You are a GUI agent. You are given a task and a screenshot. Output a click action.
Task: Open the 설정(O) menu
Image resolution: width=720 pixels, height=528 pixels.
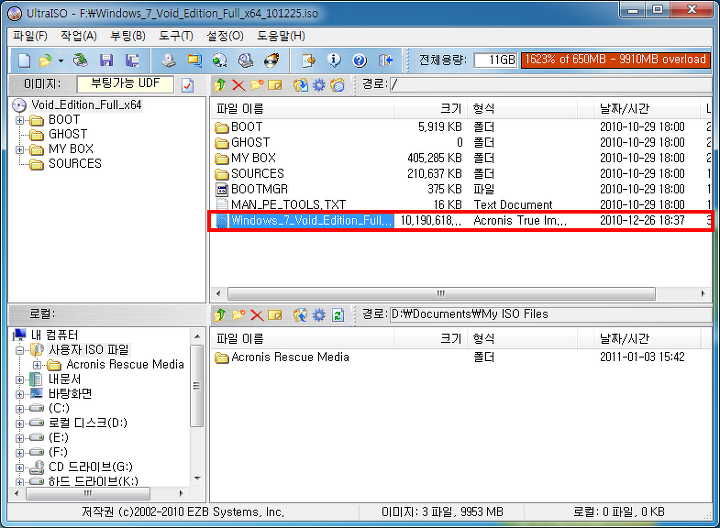pos(225,36)
